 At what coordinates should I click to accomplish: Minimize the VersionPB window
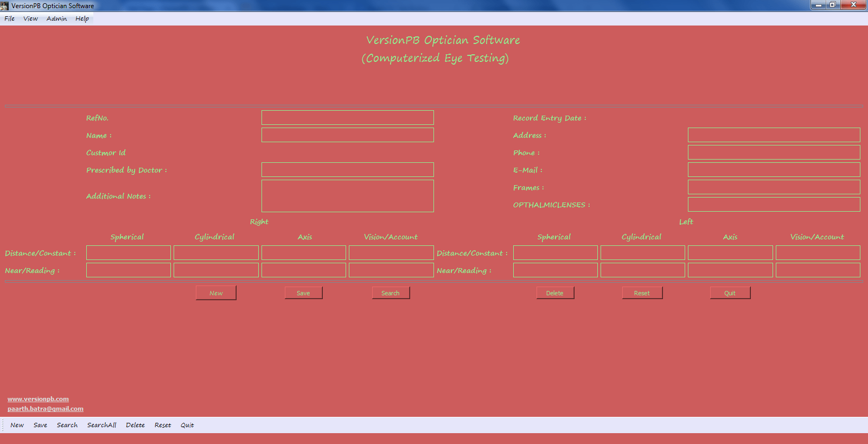[x=818, y=5]
